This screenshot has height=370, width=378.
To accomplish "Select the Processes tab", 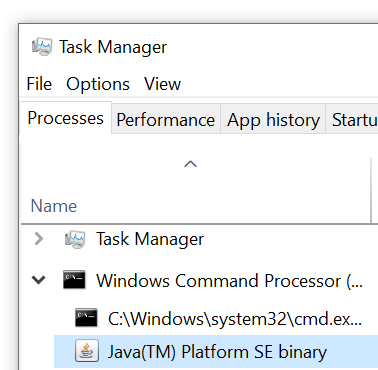I will (x=66, y=118).
